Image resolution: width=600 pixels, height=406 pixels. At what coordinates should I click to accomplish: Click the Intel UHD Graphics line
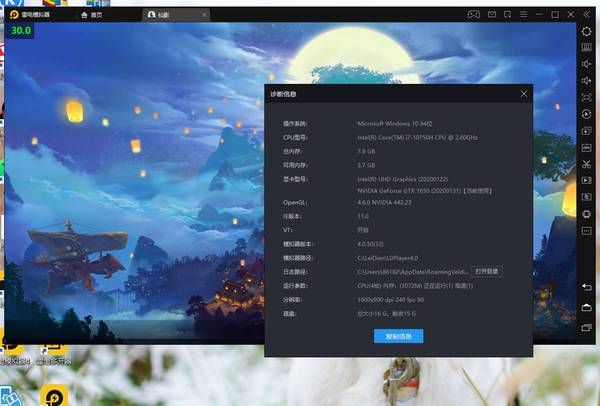[x=403, y=179]
